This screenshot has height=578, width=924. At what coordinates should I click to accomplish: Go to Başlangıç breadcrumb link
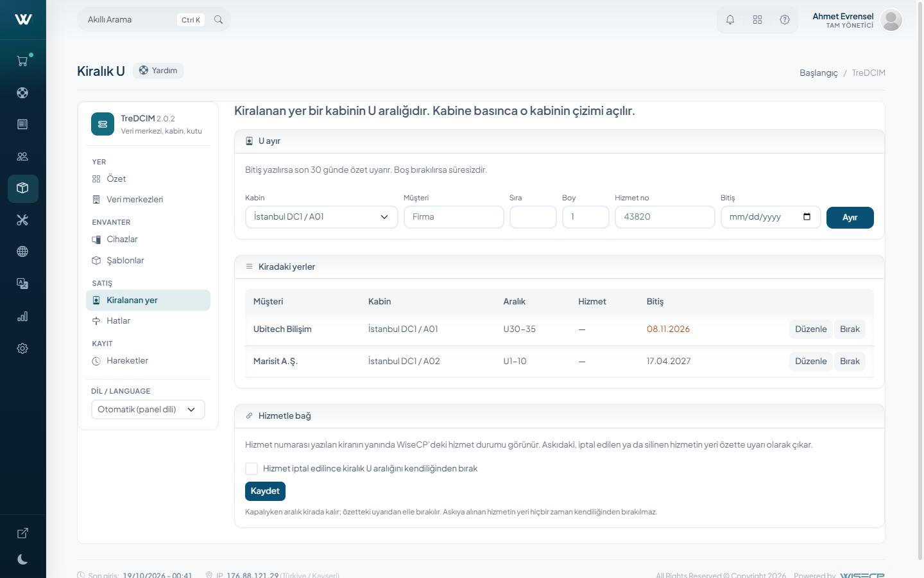[819, 73]
